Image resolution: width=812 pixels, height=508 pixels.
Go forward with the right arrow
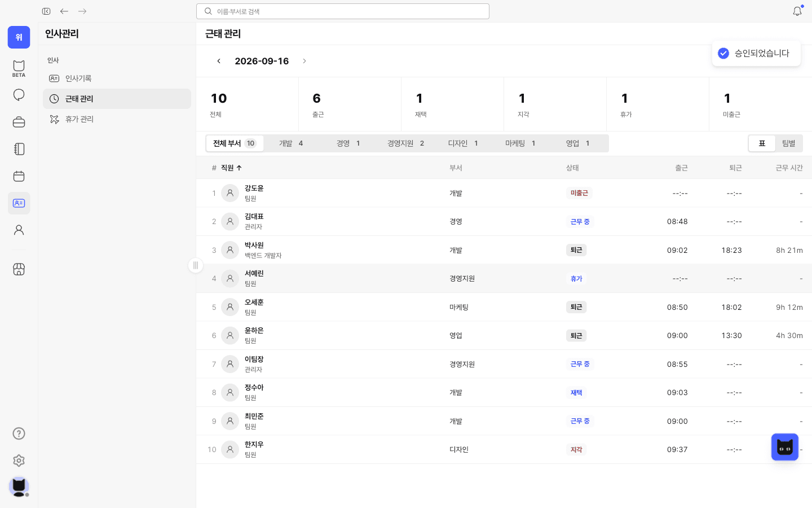click(82, 11)
